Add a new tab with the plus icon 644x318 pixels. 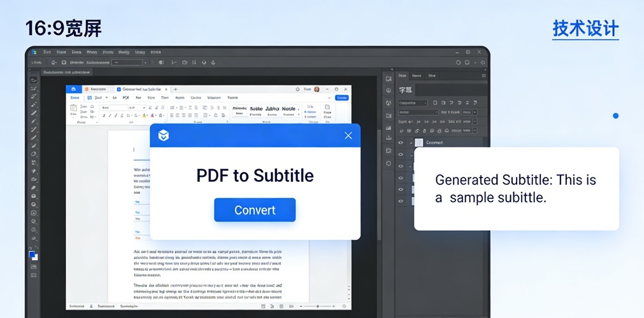[x=176, y=90]
